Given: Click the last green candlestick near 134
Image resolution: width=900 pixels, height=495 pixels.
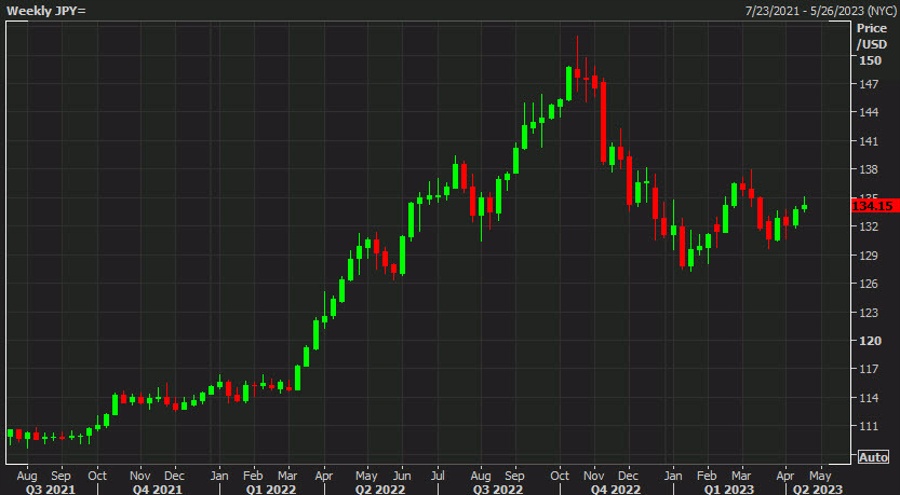Looking at the screenshot, I should click(804, 205).
